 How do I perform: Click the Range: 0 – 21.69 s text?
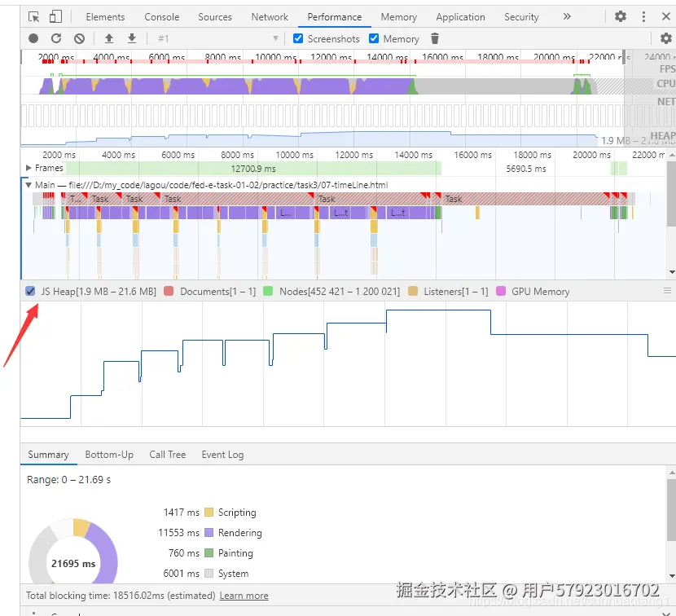tap(69, 480)
